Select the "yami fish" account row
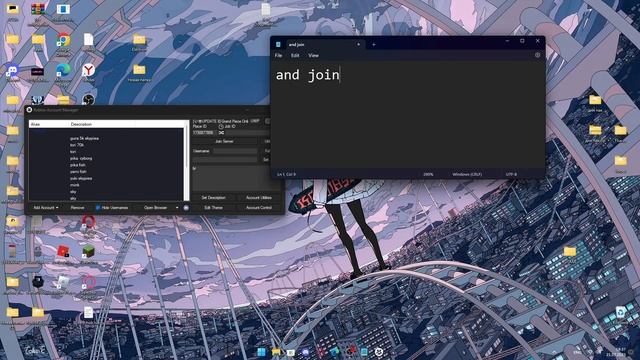The width and height of the screenshot is (640, 360). point(106,172)
